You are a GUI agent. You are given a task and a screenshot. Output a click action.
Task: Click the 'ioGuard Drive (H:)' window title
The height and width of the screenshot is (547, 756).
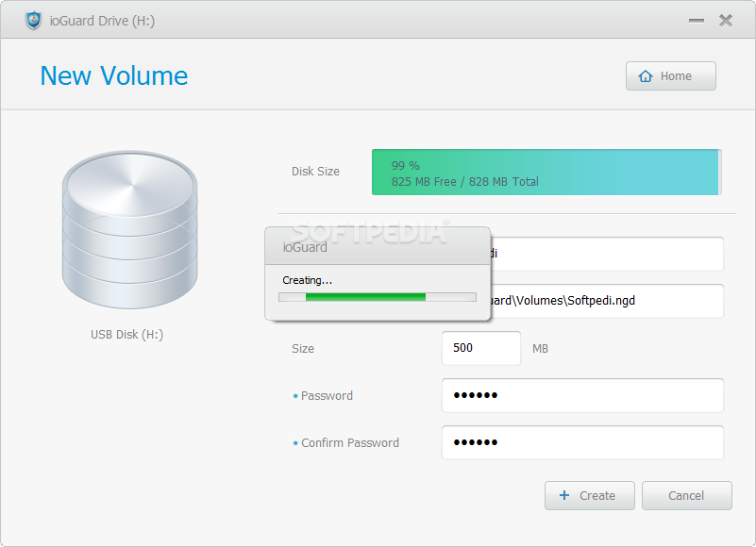(x=102, y=21)
